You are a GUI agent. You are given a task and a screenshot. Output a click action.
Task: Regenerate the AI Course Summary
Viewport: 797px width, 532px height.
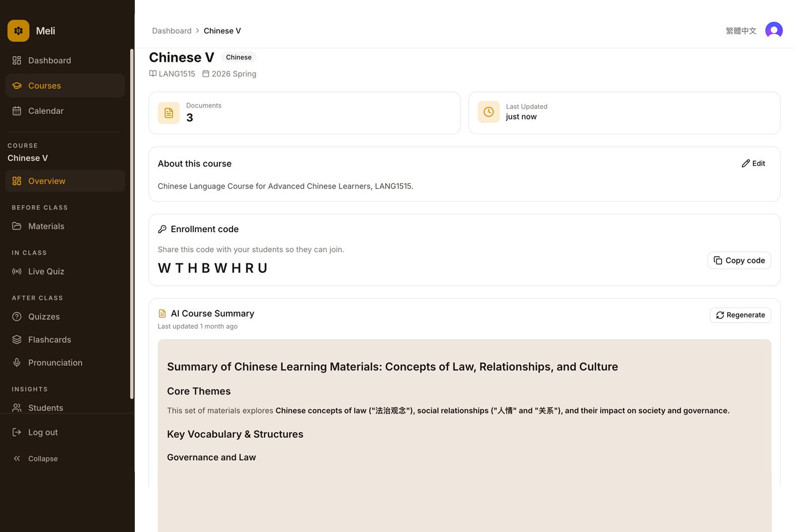pyautogui.click(x=740, y=315)
